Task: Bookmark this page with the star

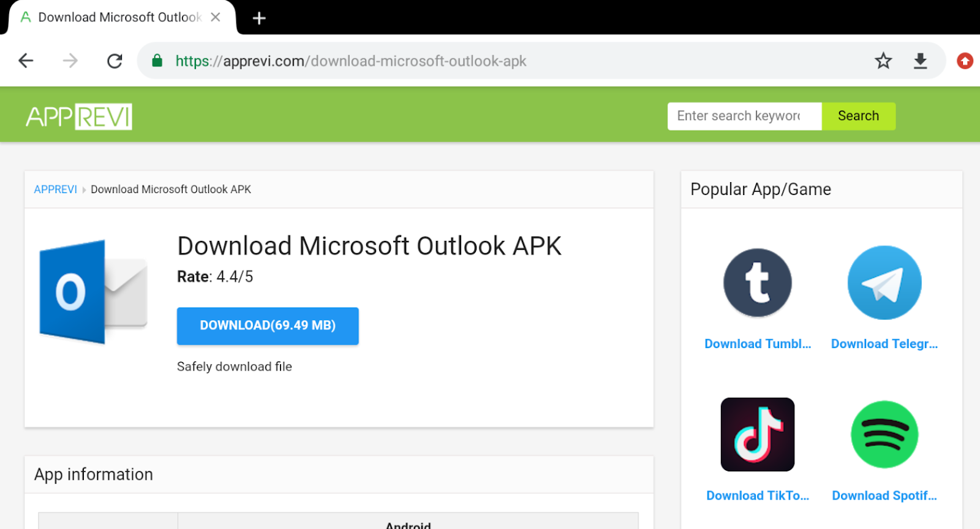Action: 883,61
